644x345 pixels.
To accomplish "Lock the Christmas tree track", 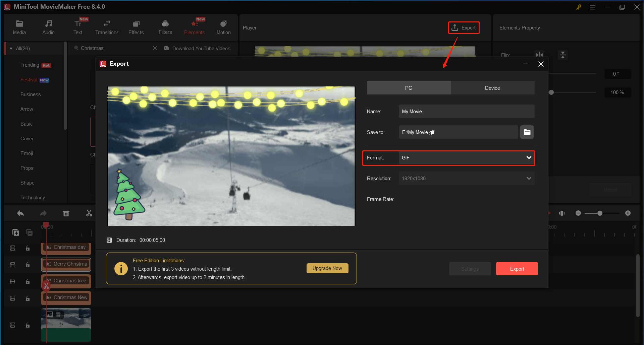I will point(28,282).
